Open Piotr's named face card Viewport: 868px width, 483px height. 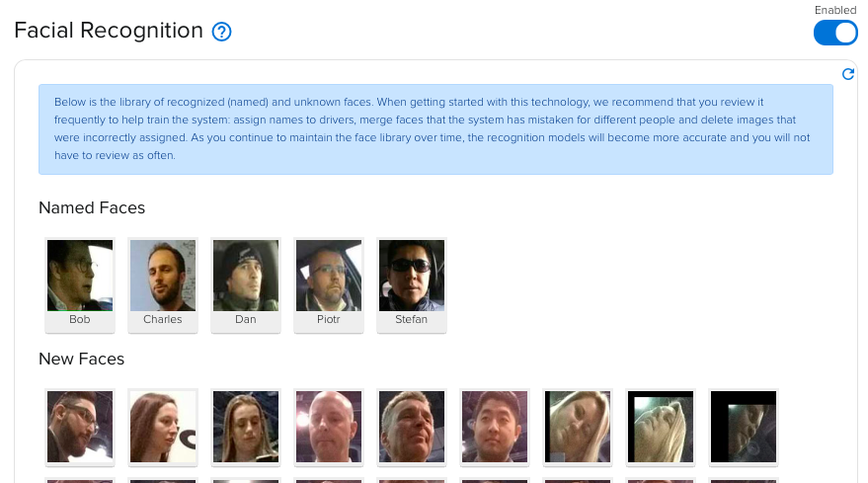point(329,284)
